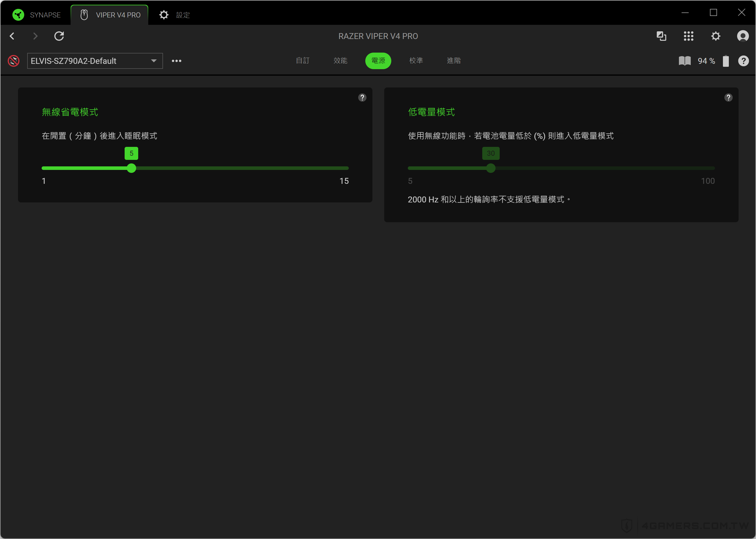This screenshot has width=756, height=539.
Task: Switch to the 效能 tab
Action: tap(340, 61)
